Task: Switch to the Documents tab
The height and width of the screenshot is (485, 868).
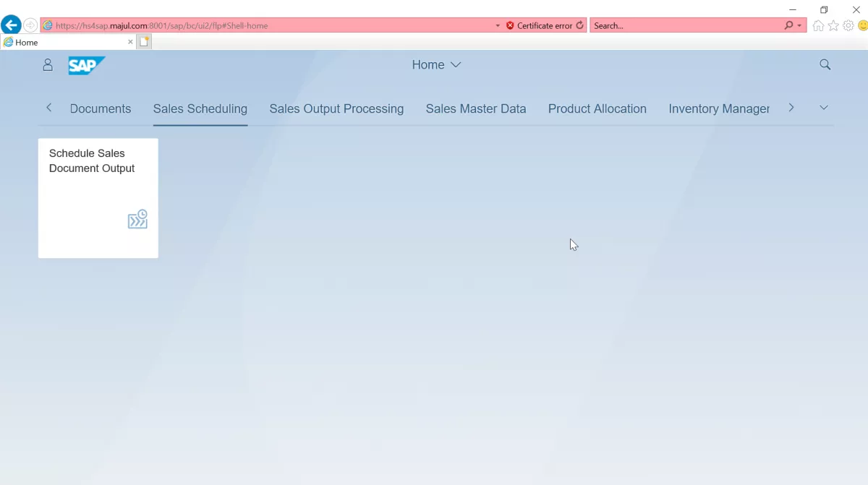Action: point(101,108)
